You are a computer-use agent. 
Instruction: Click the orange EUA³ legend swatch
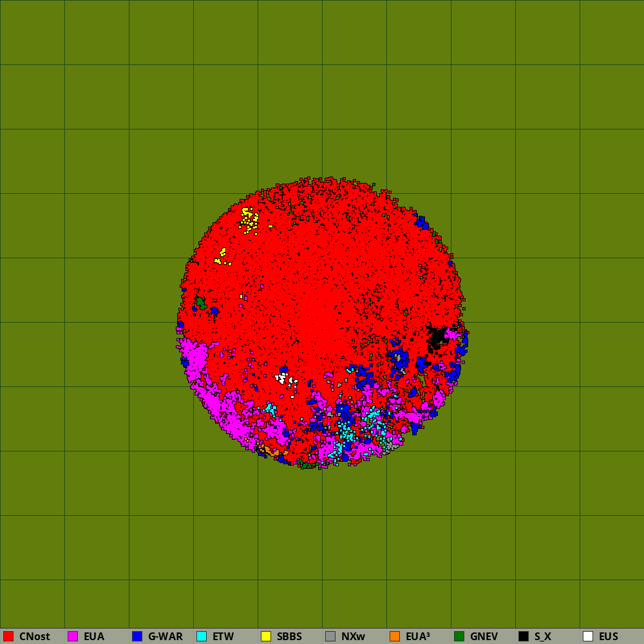click(x=395, y=636)
